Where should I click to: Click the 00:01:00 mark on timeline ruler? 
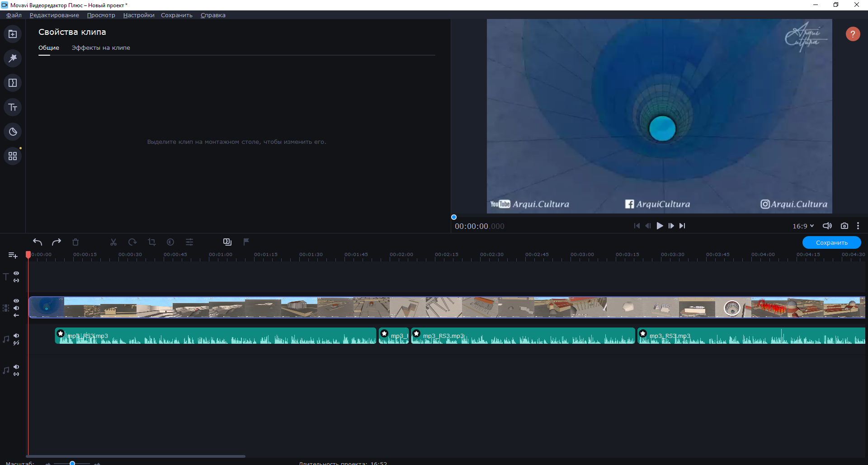coord(221,255)
